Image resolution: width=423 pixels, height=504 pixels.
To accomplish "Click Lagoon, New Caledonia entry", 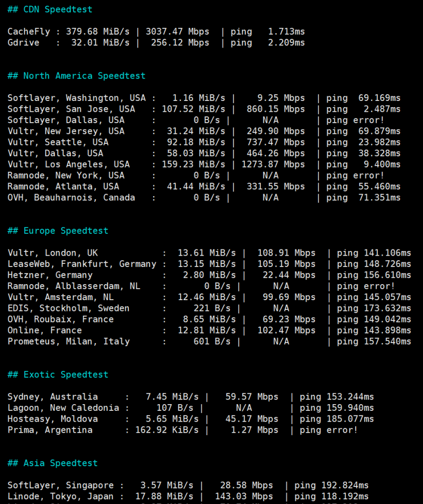I will [63, 408].
